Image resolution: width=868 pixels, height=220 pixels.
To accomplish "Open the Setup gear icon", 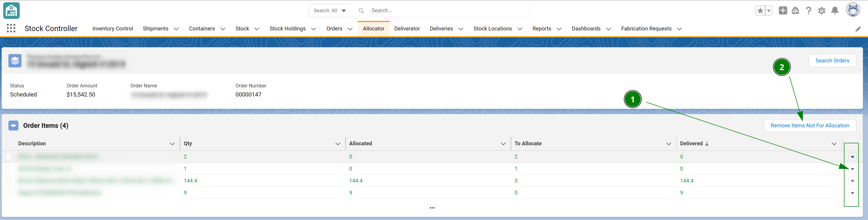I will [822, 11].
